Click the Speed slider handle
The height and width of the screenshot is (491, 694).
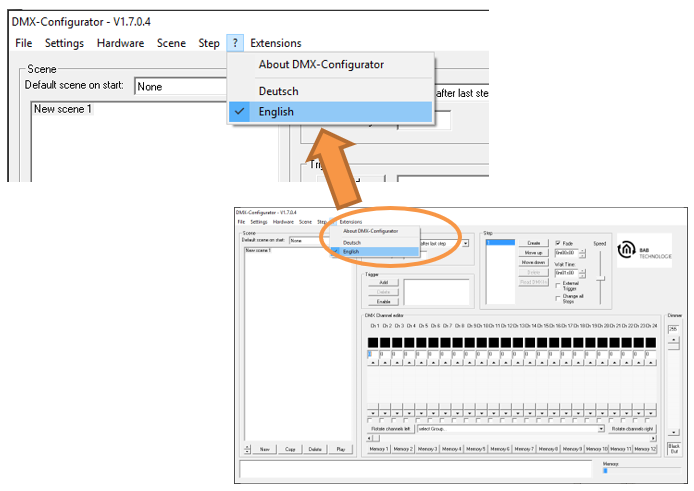click(x=600, y=279)
